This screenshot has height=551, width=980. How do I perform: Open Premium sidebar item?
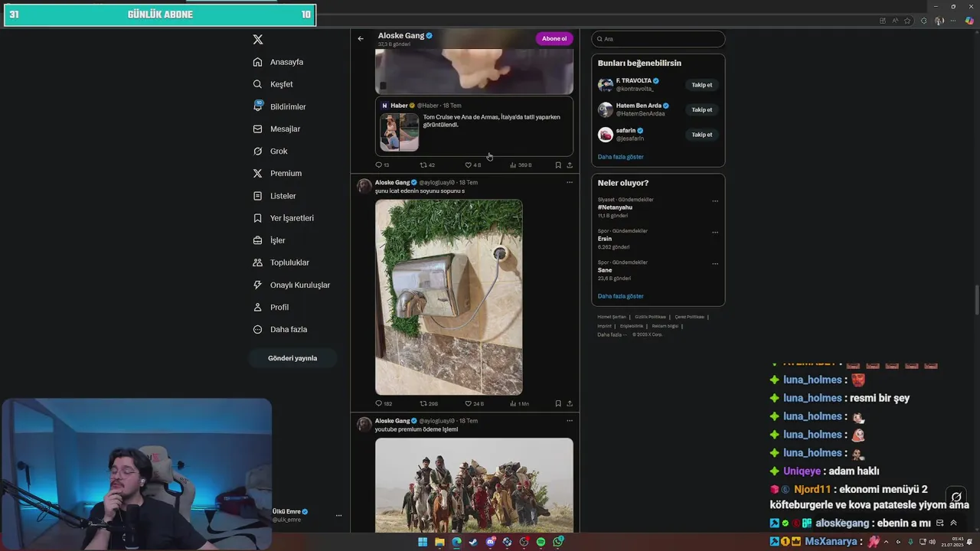[278, 173]
